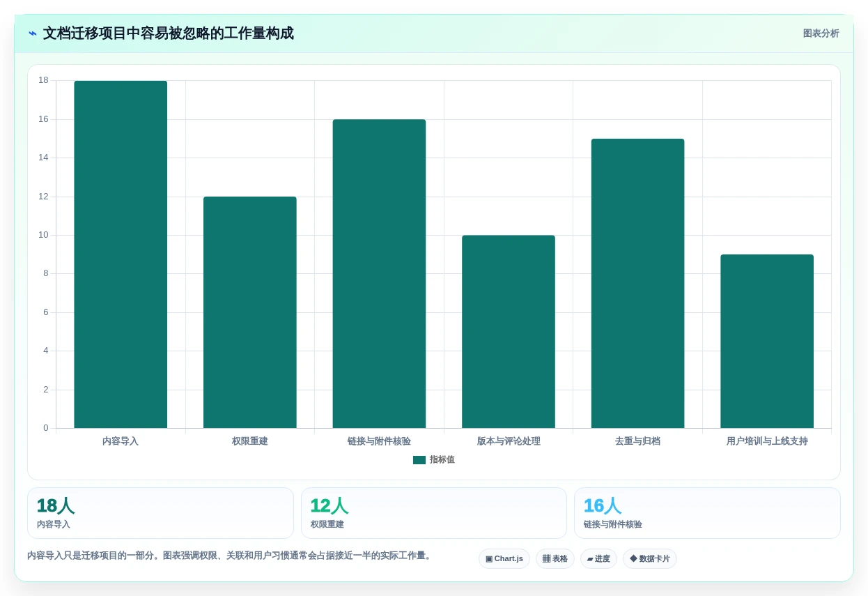Screen dimensions: 868x596
Task: Click the y-axis value 10
Action: pyautogui.click(x=43, y=235)
